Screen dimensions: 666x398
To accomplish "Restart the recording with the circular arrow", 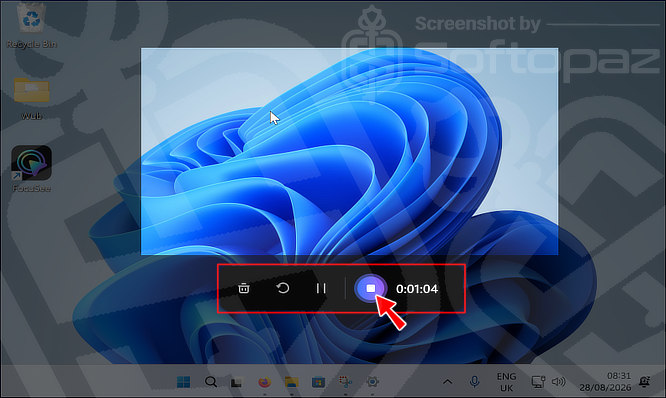I will pos(282,288).
